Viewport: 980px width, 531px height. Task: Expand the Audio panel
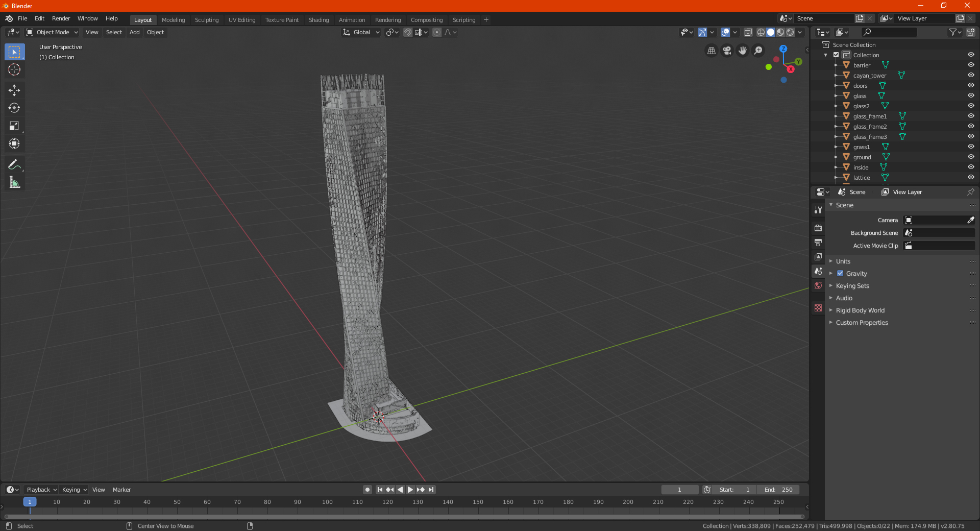(844, 298)
